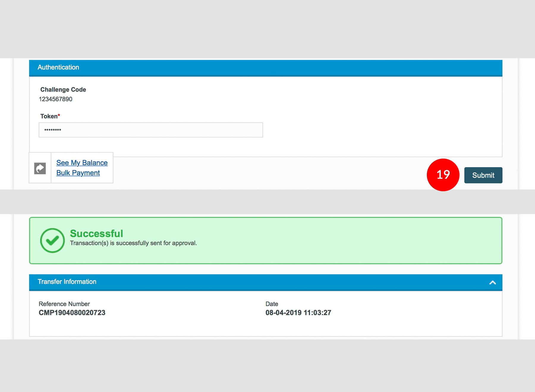Click the Reference Number label
The image size is (535, 392).
click(x=64, y=304)
